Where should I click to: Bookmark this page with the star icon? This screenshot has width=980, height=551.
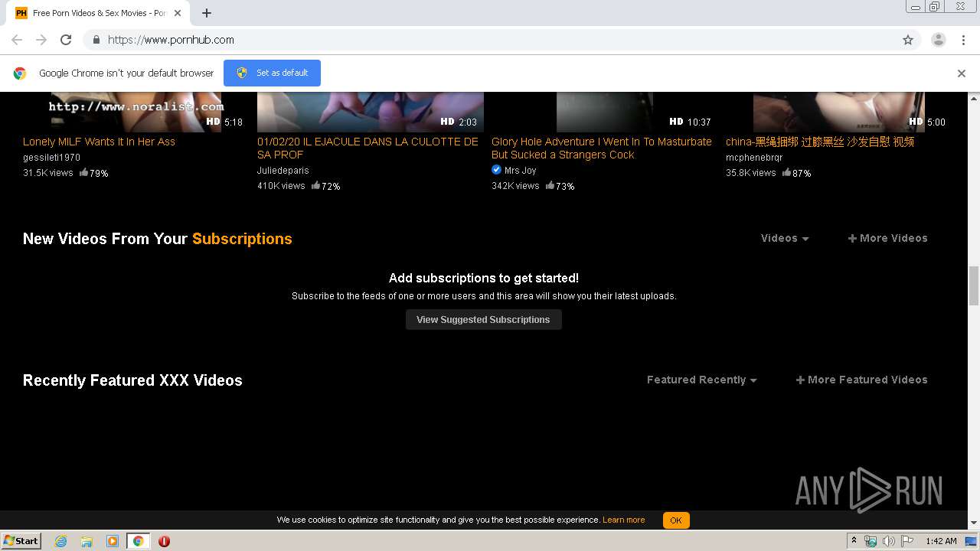pos(908,40)
